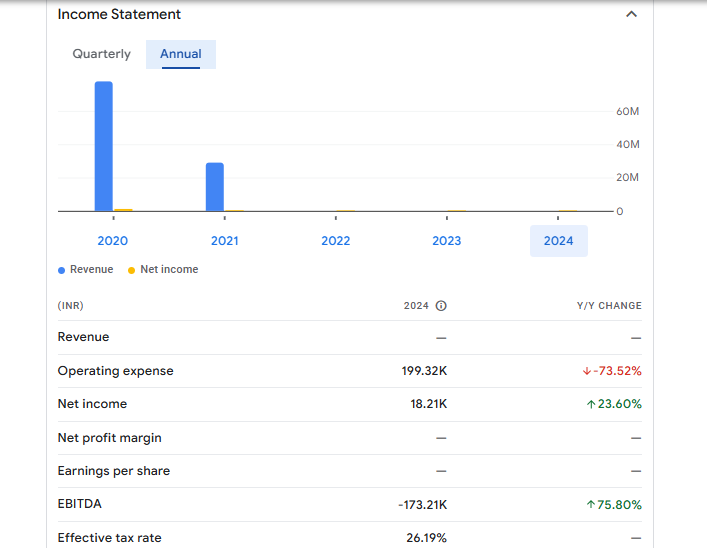Click the 2024 table column header
This screenshot has height=548, width=707.
(416, 306)
